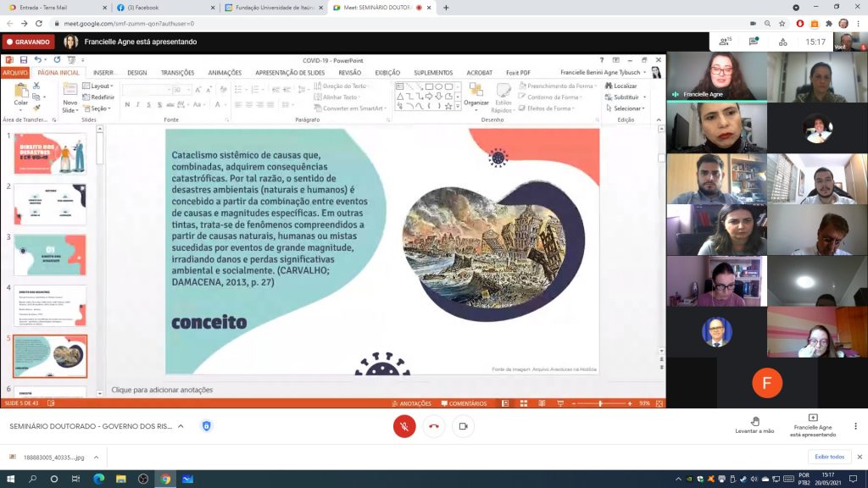
Task: Expand the Layout dropdown in Slides group
Action: (101, 86)
